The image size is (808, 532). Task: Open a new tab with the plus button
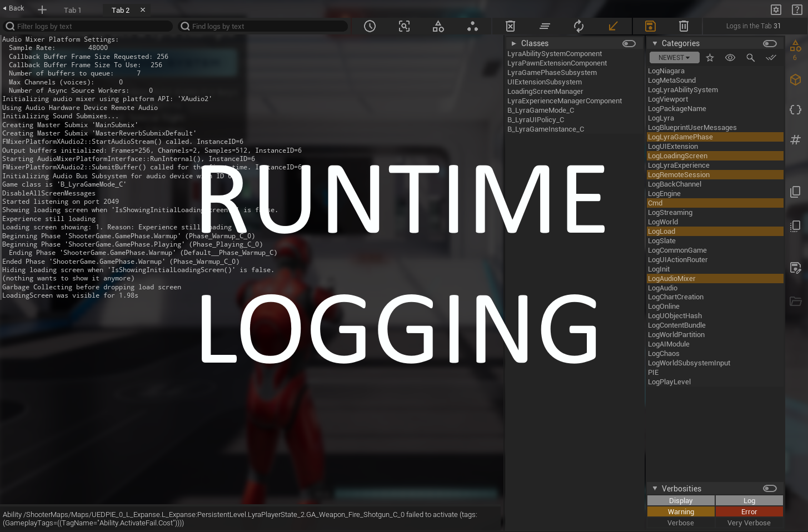click(x=42, y=9)
